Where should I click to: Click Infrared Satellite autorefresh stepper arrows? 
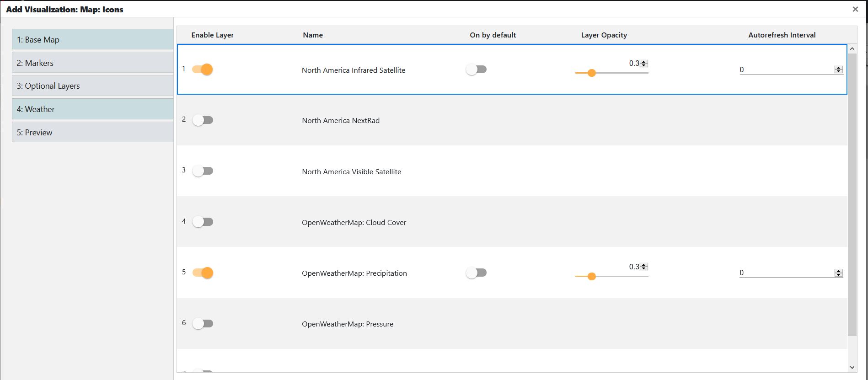click(838, 70)
